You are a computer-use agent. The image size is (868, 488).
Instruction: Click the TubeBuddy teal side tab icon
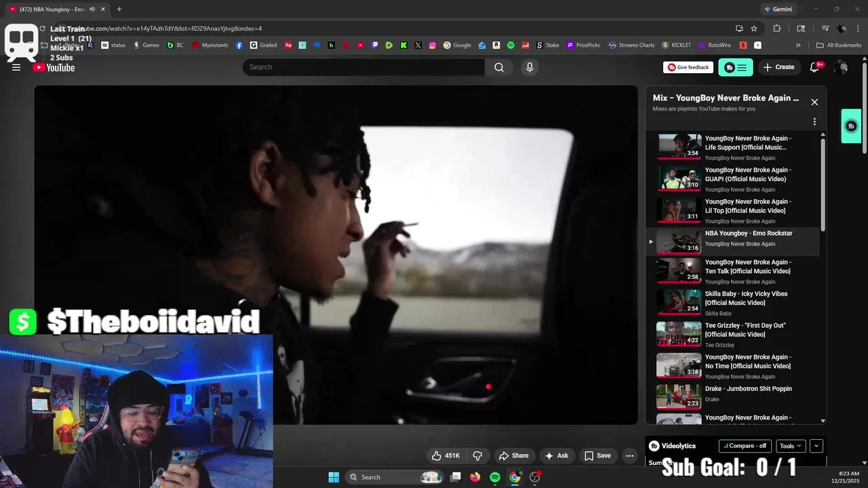(x=851, y=126)
